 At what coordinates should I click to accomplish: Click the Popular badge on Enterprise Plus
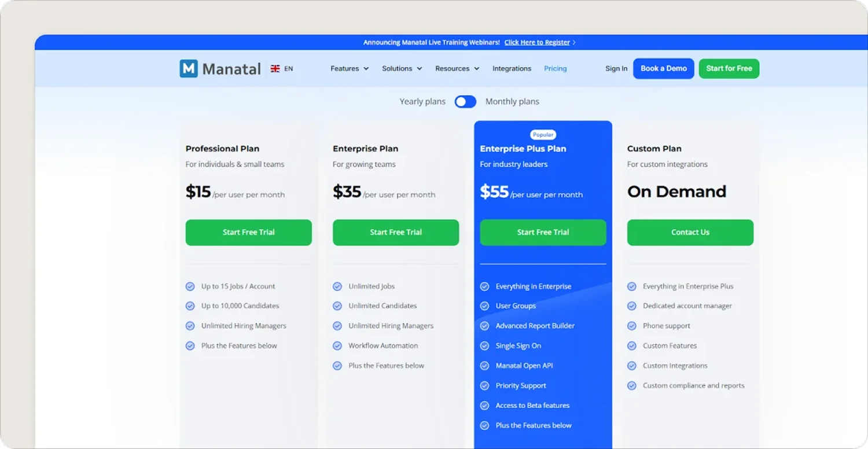(x=543, y=135)
